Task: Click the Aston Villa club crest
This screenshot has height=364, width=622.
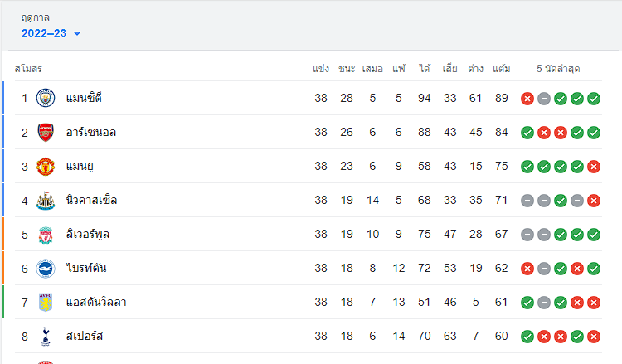Action: pos(46,302)
